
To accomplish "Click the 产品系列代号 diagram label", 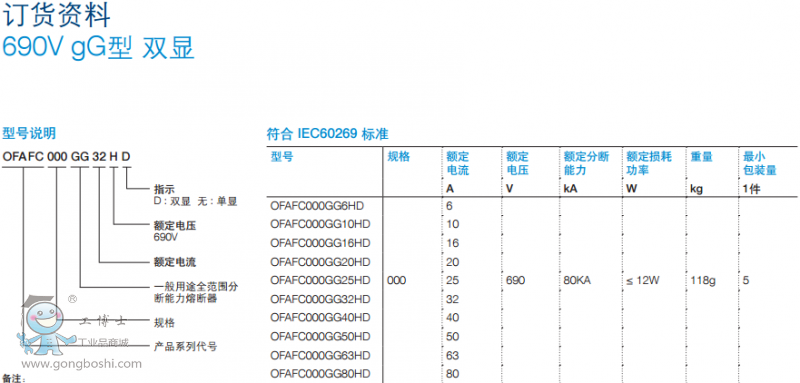I will click(185, 347).
